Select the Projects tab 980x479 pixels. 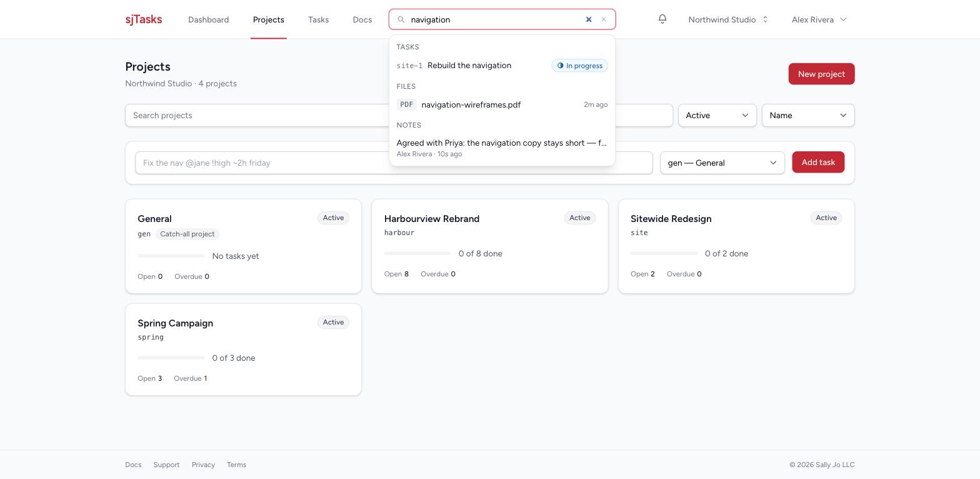point(269,19)
